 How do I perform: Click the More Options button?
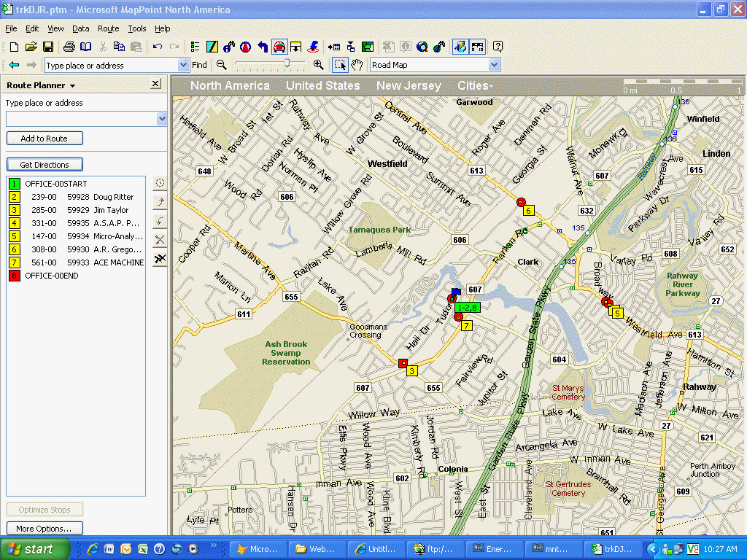coord(44,529)
